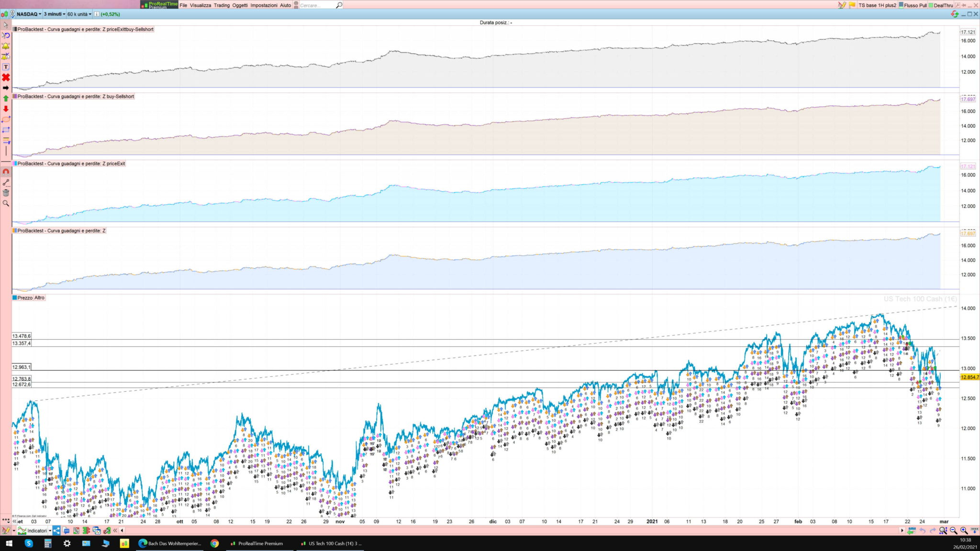980x551 pixels.
Task: Select the rectangle drawing tool
Action: click(x=6, y=130)
